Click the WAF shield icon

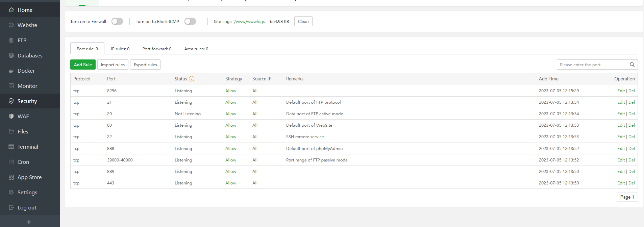click(x=11, y=117)
